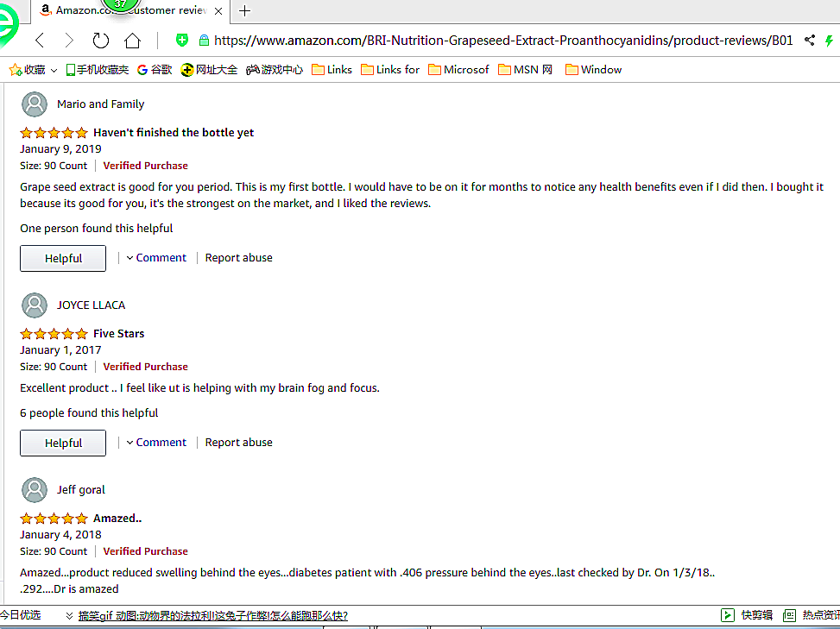Click the 快剪辑 video clip icon

[728, 615]
